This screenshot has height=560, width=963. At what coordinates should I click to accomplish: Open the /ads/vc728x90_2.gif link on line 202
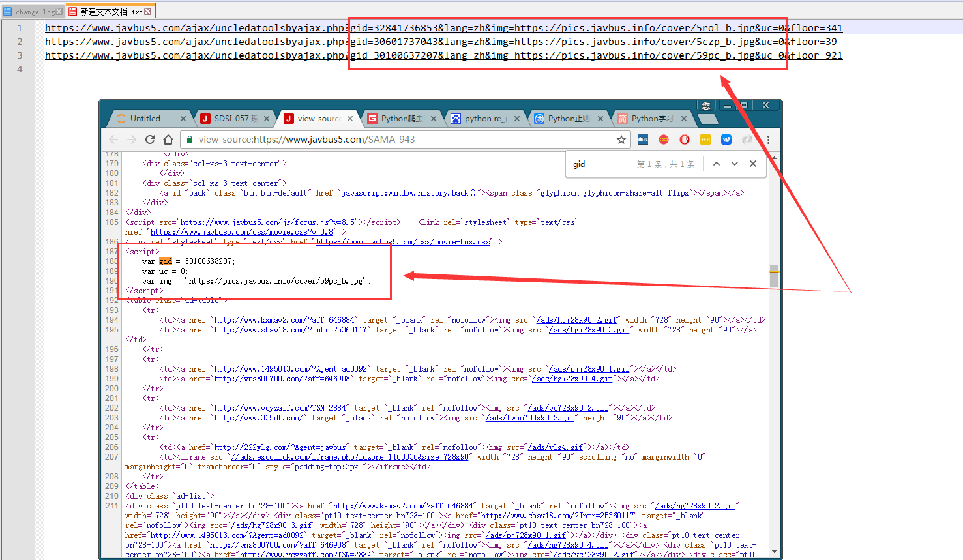[x=569, y=408]
